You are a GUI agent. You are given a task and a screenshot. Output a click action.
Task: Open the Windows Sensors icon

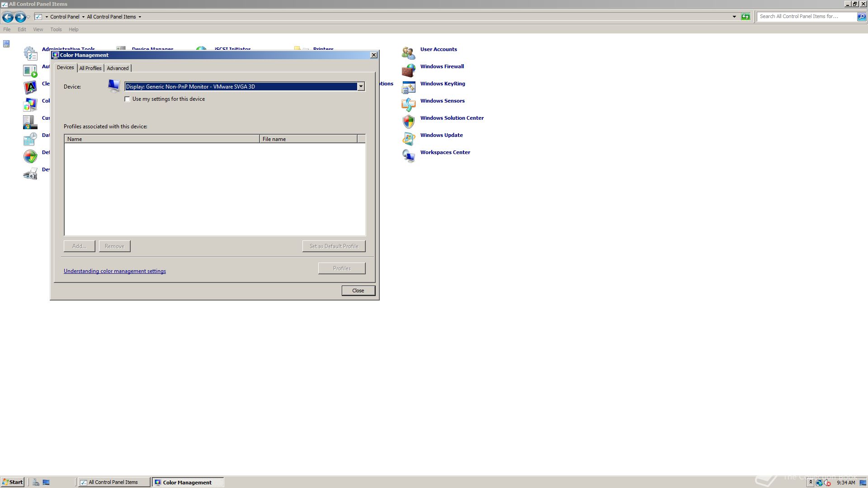tap(408, 105)
